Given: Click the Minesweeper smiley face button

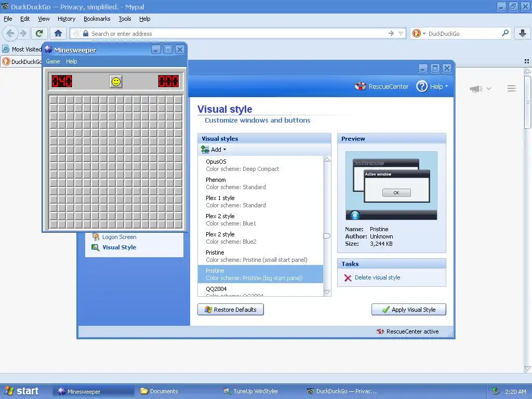Looking at the screenshot, I should [x=116, y=82].
